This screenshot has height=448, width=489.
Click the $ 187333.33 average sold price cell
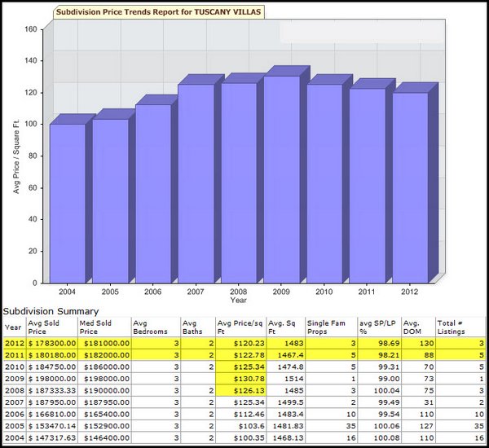coord(52,391)
